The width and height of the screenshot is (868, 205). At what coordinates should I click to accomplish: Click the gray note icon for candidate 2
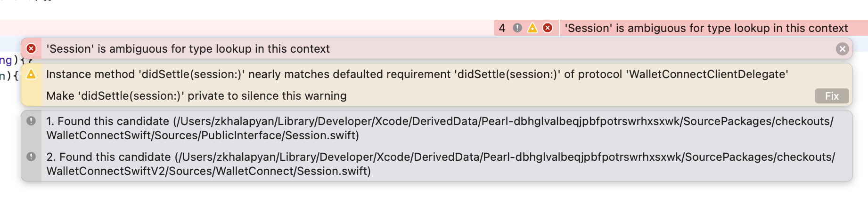click(x=31, y=157)
